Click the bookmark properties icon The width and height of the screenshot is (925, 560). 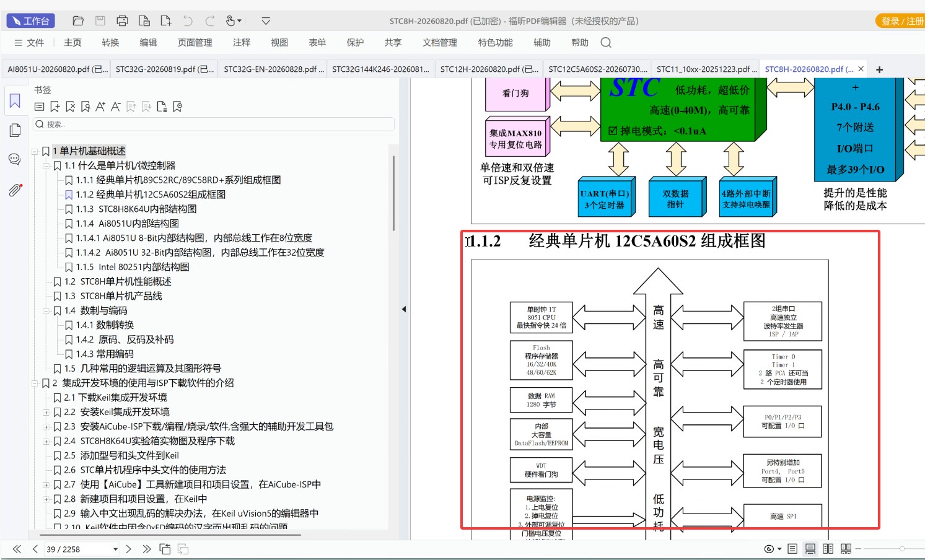[x=177, y=107]
